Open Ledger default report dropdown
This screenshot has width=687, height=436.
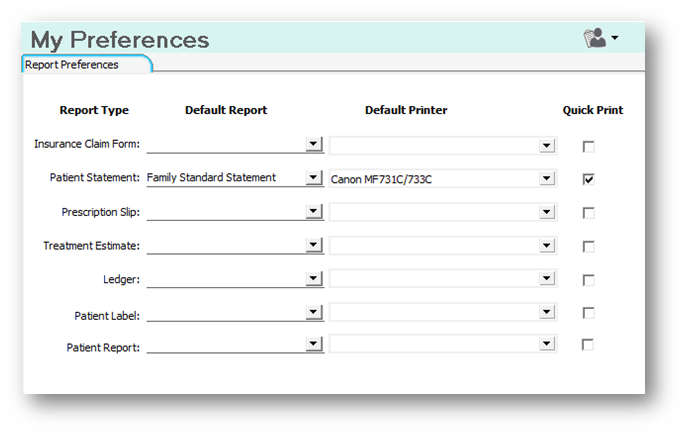point(314,277)
